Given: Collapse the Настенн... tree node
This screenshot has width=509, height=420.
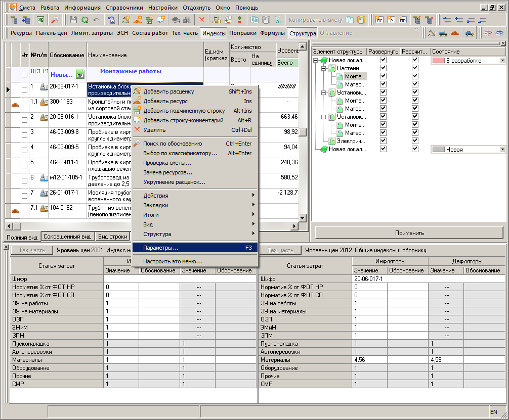Looking at the screenshot, I should tap(323, 68).
